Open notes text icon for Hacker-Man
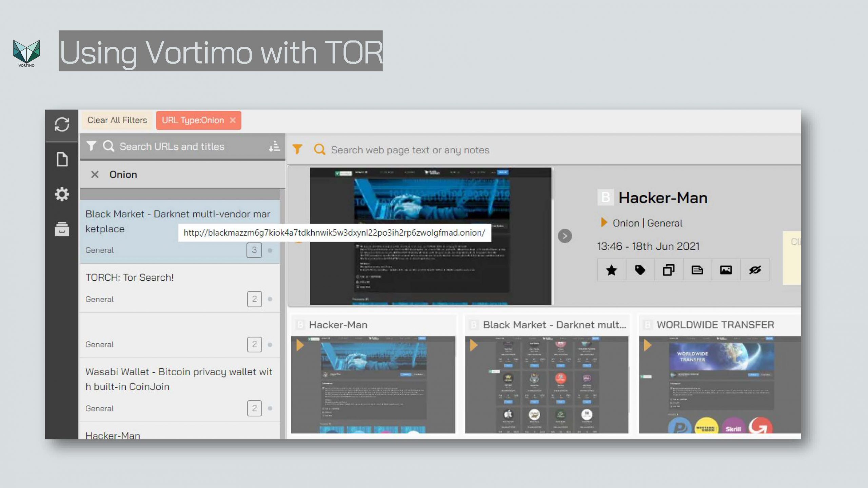Image resolution: width=868 pixels, height=488 pixels. tap(697, 270)
